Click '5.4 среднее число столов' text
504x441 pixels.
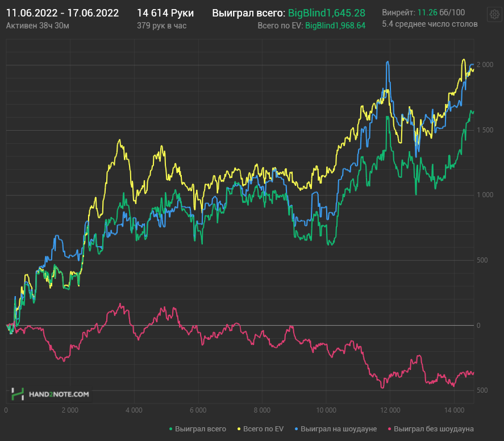point(430,24)
